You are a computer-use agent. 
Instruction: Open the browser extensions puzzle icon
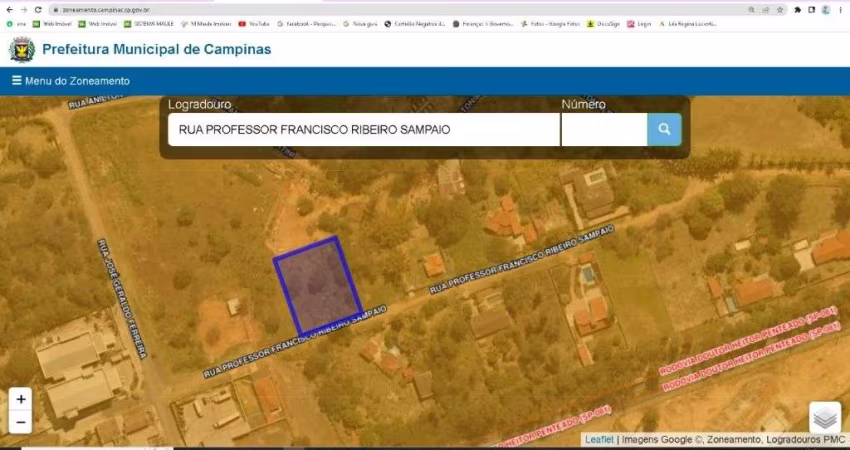click(797, 10)
